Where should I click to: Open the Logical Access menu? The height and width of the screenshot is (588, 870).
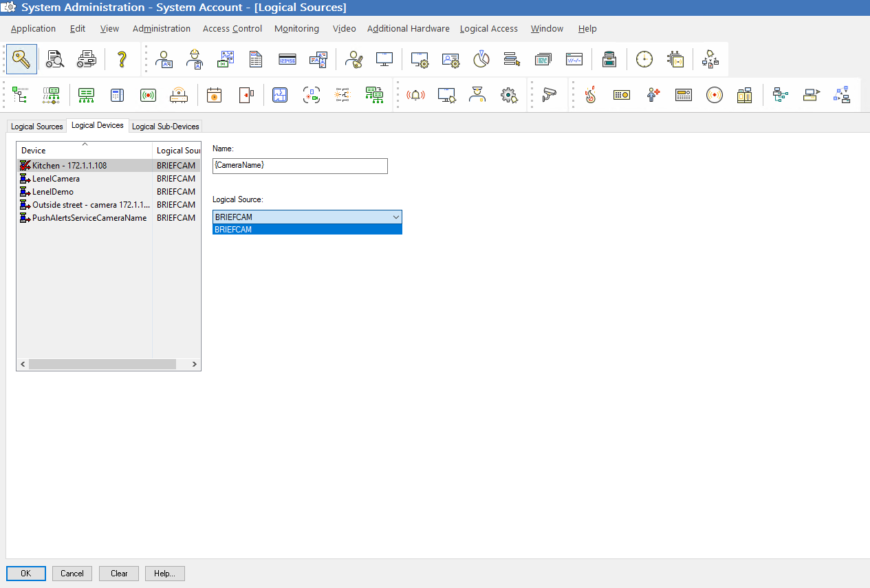click(x=489, y=29)
